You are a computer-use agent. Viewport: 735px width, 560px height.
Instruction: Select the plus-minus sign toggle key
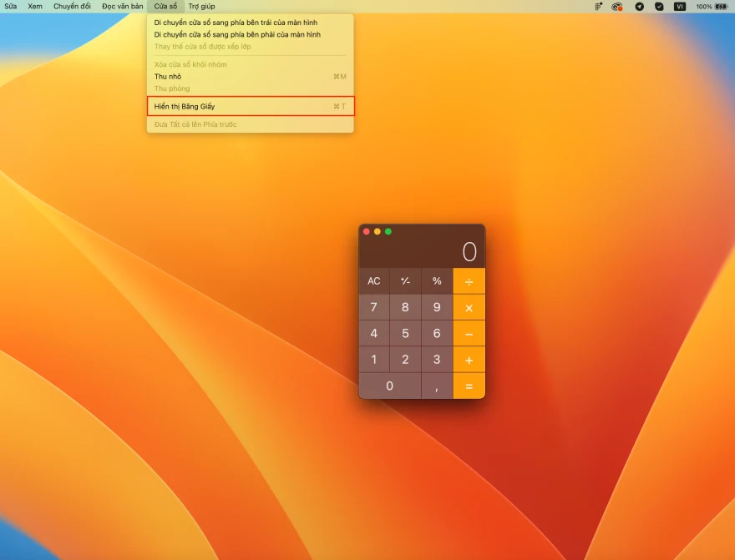(404, 280)
